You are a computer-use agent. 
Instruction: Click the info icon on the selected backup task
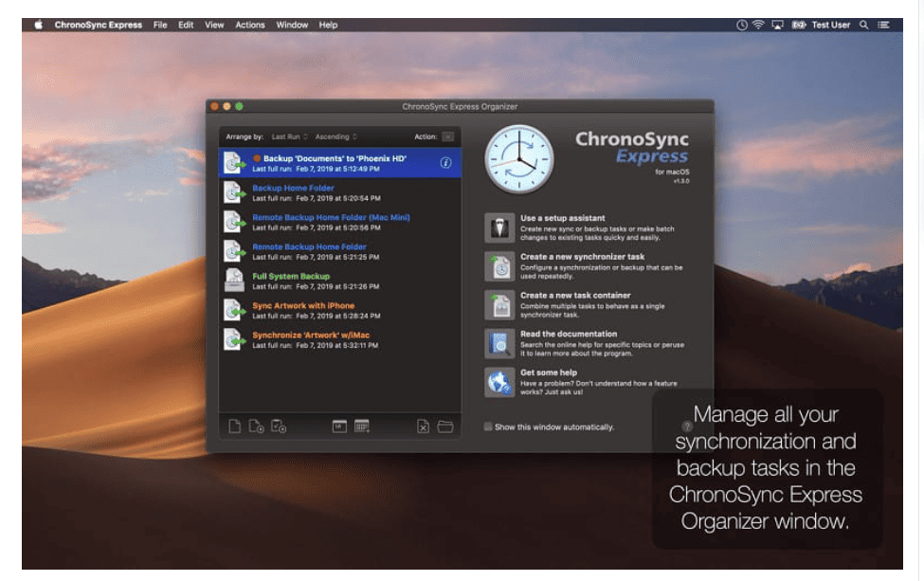[446, 163]
